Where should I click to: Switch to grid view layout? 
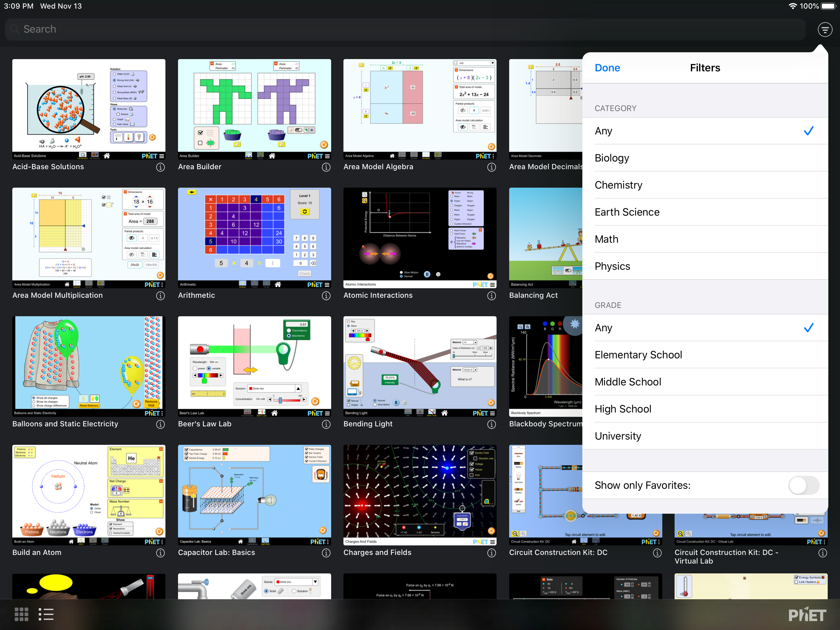pyautogui.click(x=21, y=614)
